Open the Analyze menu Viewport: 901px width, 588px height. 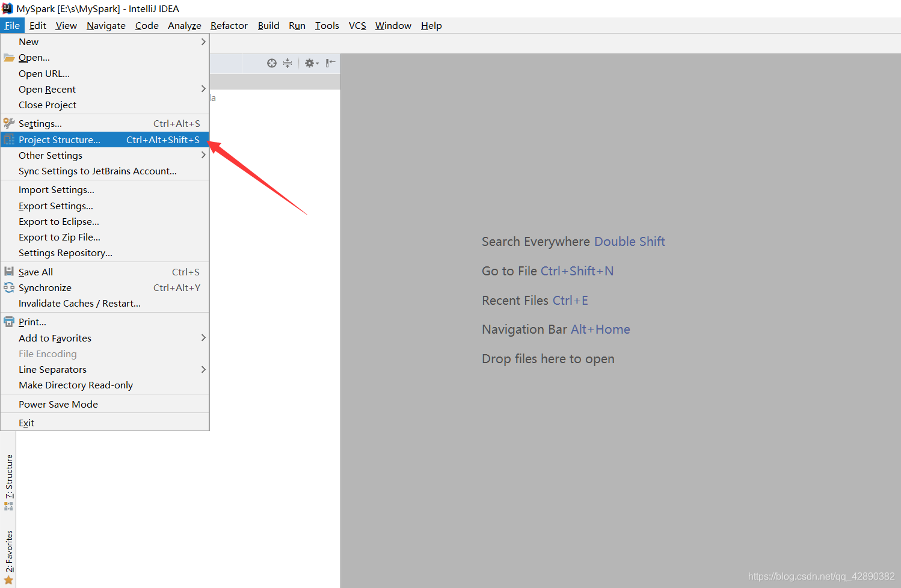[x=185, y=25]
